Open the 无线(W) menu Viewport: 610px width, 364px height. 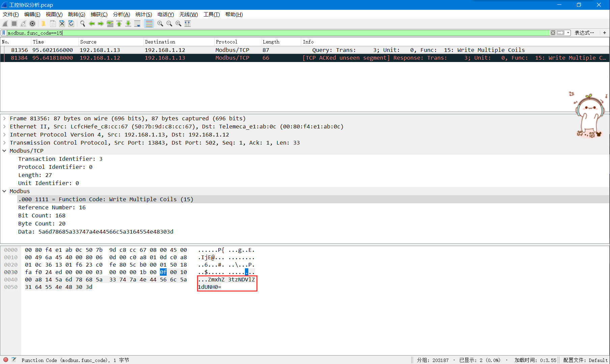point(189,14)
